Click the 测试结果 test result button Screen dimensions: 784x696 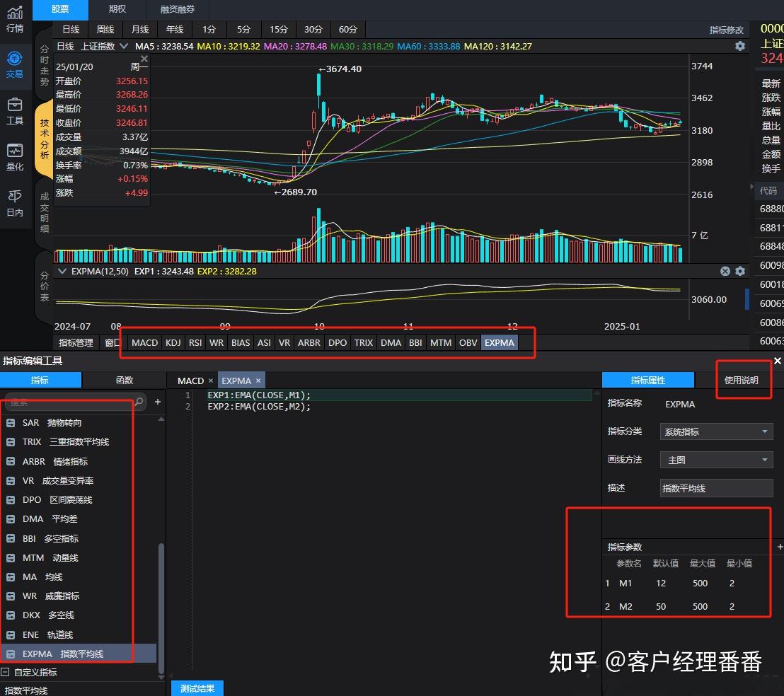[x=197, y=687]
